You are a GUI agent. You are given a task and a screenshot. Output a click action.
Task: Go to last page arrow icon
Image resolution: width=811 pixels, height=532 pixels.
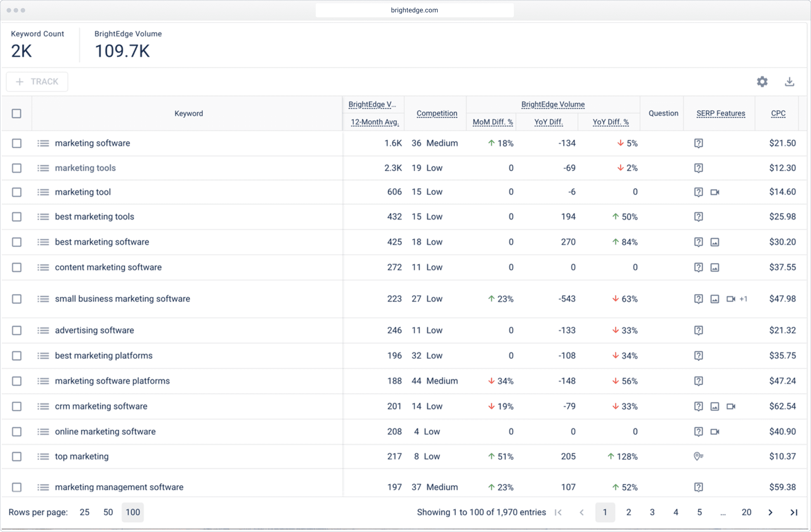[x=794, y=512]
